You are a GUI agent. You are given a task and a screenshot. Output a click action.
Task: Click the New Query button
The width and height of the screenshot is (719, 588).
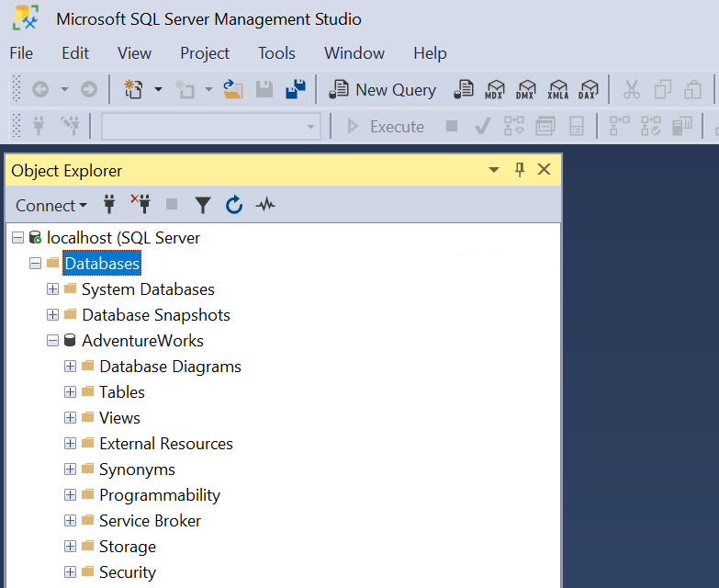384,90
